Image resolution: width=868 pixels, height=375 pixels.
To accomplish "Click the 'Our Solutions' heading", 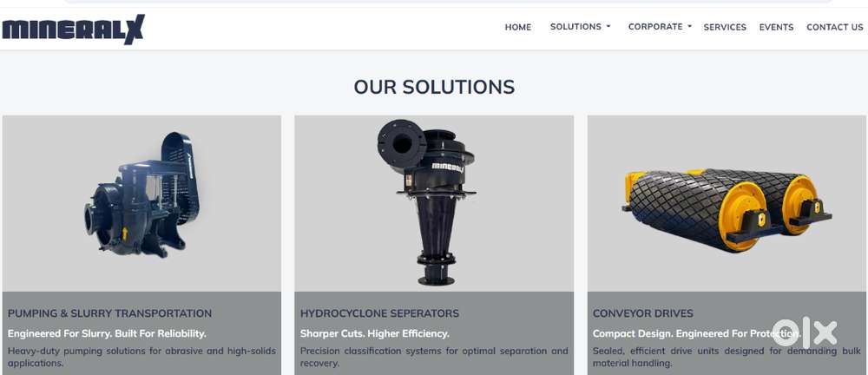I will coord(434,87).
